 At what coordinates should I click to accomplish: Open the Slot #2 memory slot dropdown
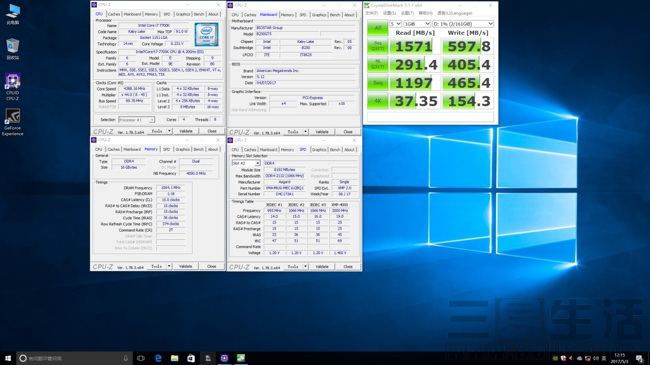246,163
